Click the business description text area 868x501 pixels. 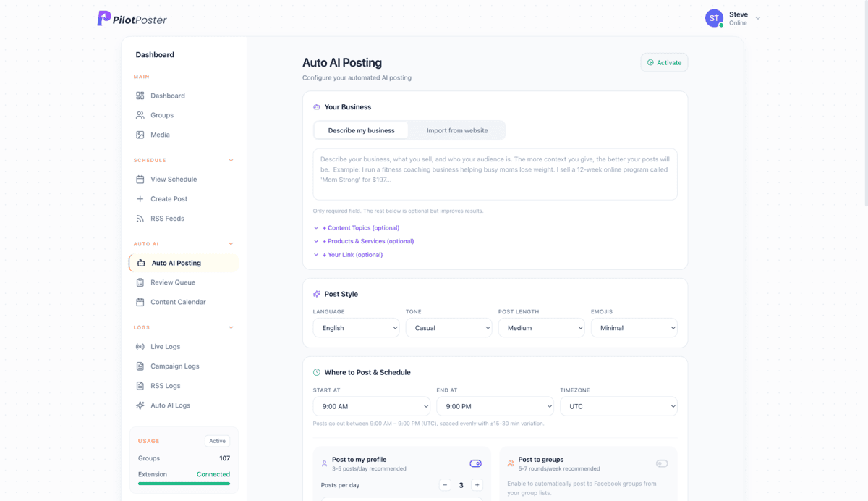(x=495, y=174)
